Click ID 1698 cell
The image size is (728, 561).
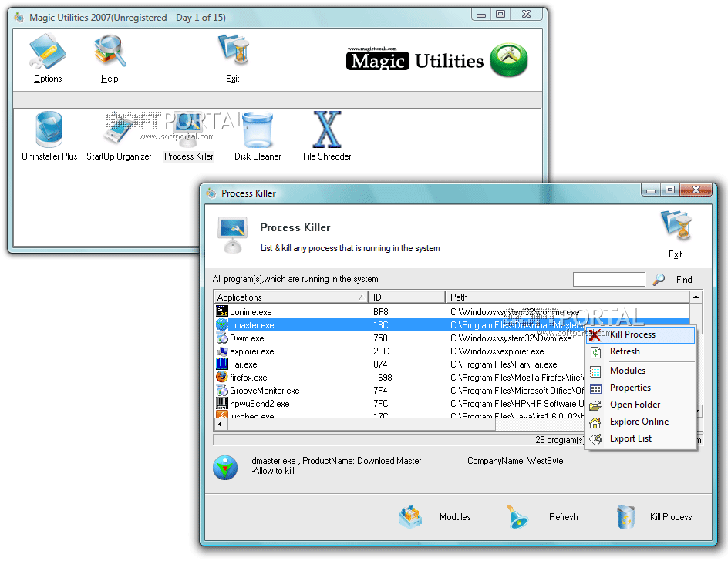pyautogui.click(x=383, y=378)
